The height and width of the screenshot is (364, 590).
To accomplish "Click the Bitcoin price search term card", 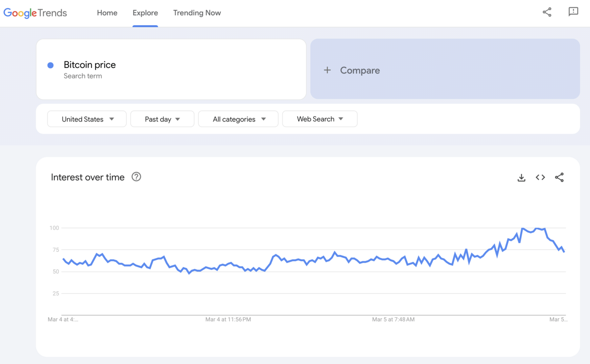I will click(x=171, y=69).
